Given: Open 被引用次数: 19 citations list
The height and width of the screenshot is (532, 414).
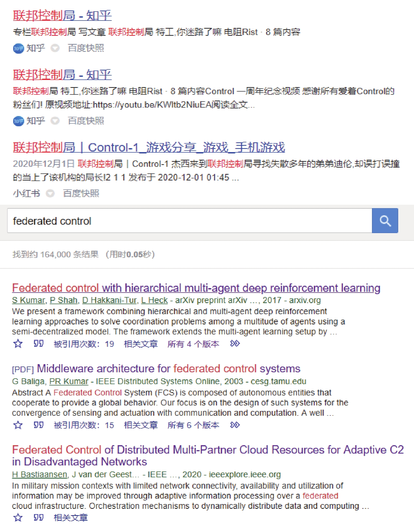Looking at the screenshot, I should click(84, 344).
